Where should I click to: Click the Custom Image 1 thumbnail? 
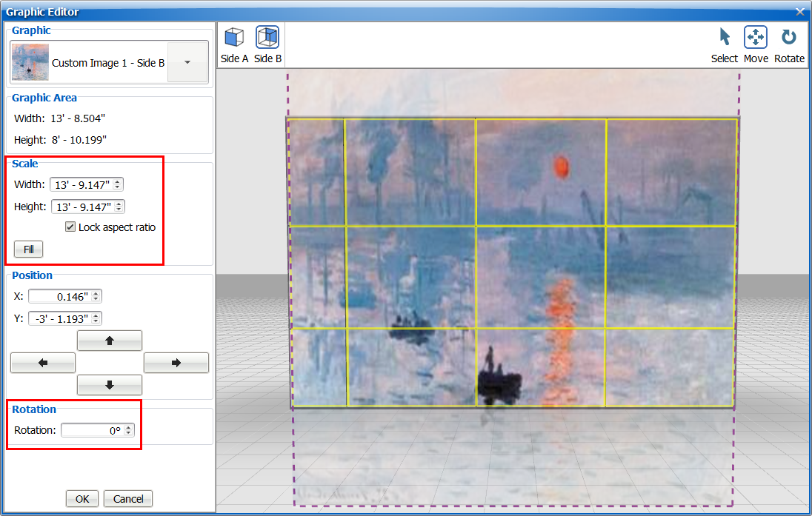30,62
